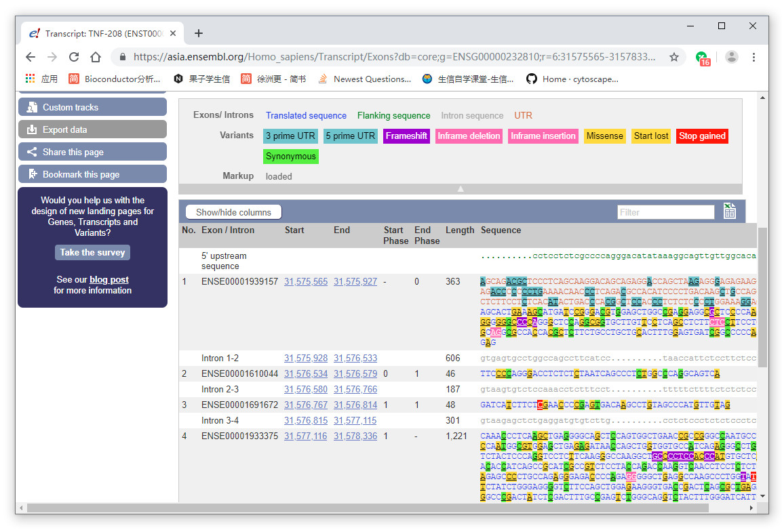Click the Share this page icon
The width and height of the screenshot is (782, 532).
pyautogui.click(x=32, y=152)
